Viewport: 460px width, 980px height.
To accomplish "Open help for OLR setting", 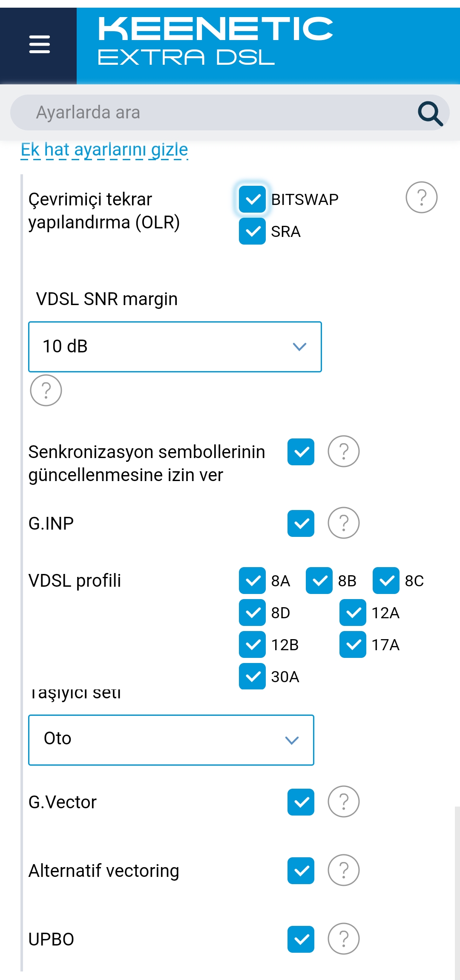I will point(421,197).
